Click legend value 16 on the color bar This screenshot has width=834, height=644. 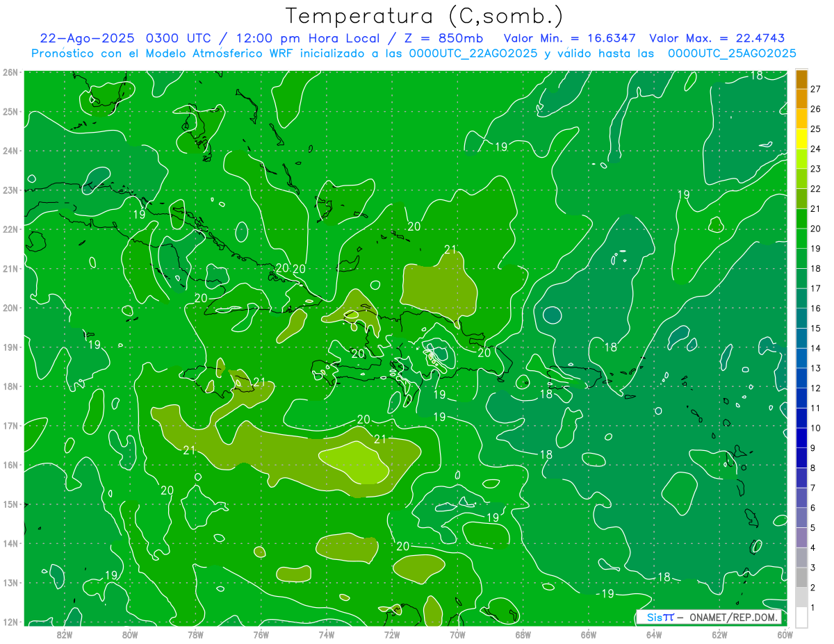[x=815, y=308]
